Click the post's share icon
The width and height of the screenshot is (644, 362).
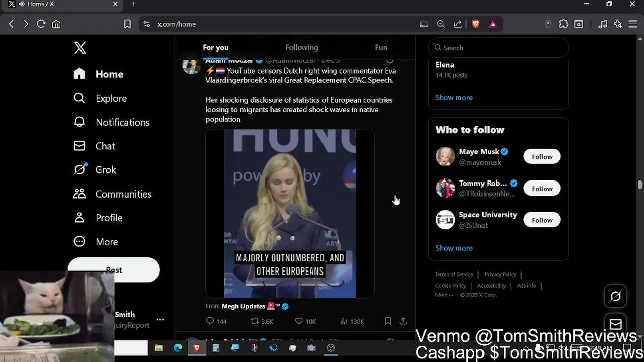click(x=403, y=321)
